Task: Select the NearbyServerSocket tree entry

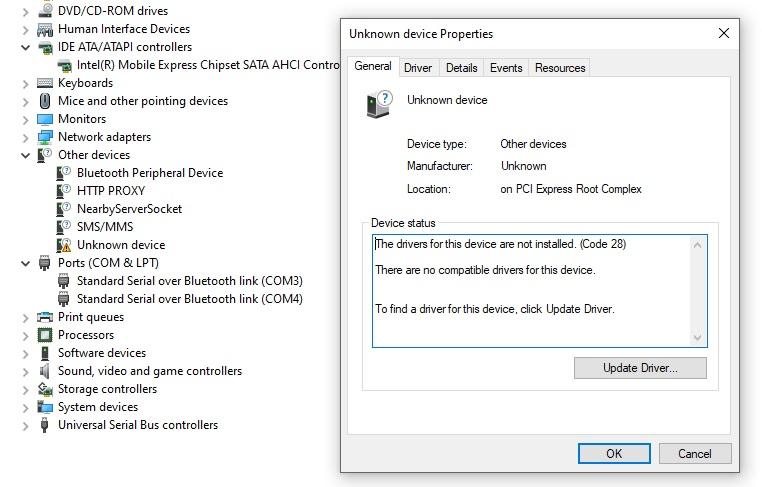Action: tap(120, 209)
